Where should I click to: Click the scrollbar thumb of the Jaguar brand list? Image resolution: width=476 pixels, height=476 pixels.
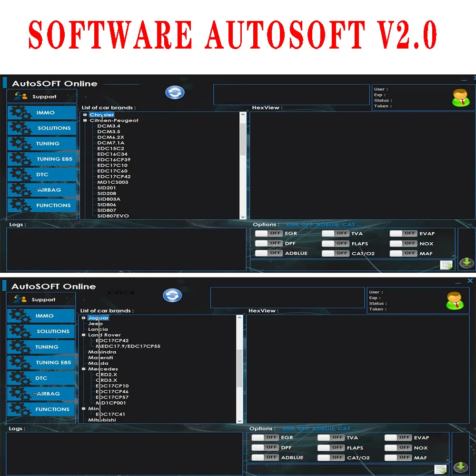(x=239, y=368)
